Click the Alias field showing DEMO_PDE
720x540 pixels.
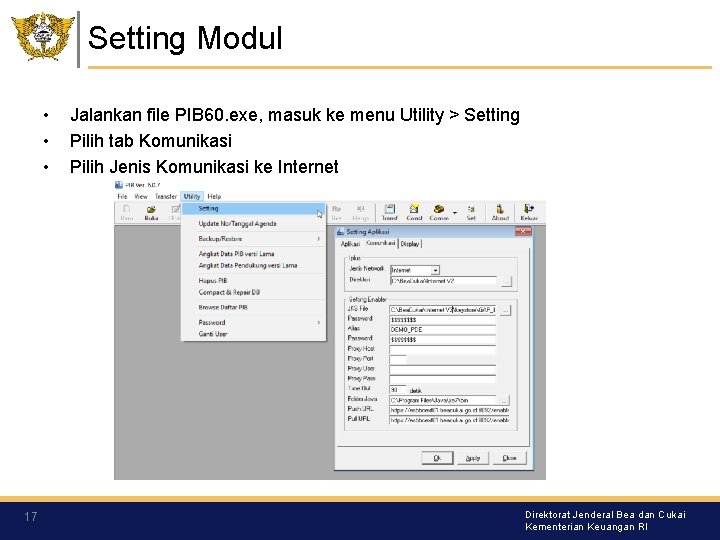point(443,330)
